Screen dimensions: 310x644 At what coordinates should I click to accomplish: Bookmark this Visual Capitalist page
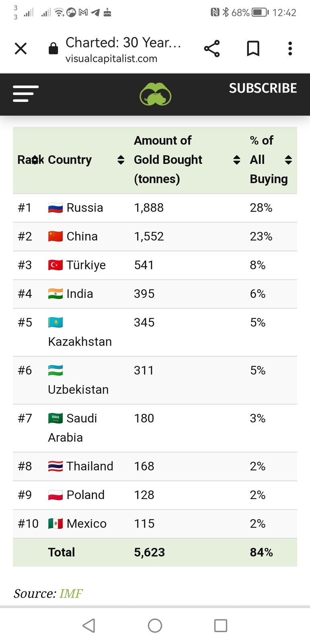tap(253, 49)
